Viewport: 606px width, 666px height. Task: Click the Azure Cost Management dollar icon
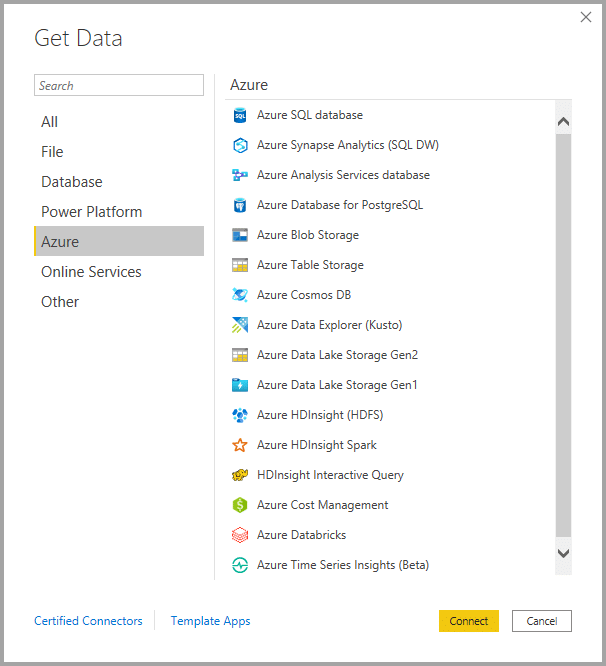tap(240, 506)
